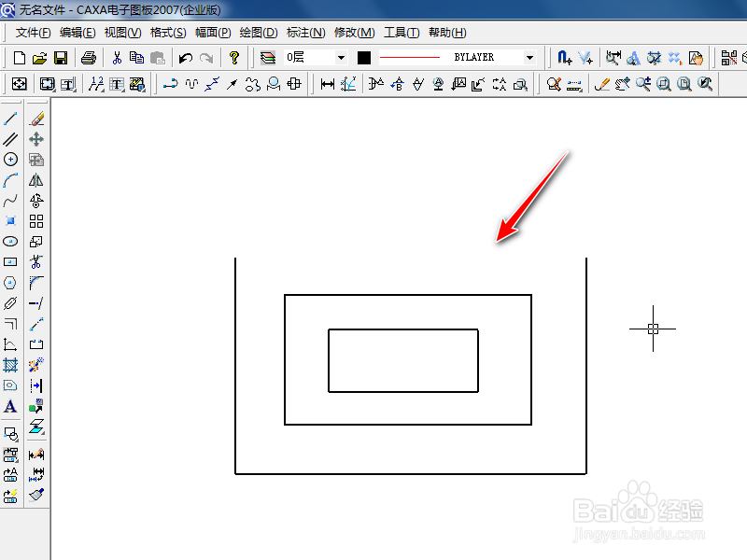The width and height of the screenshot is (747, 560).
Task: Select the Hatch tool
Action: point(10,365)
